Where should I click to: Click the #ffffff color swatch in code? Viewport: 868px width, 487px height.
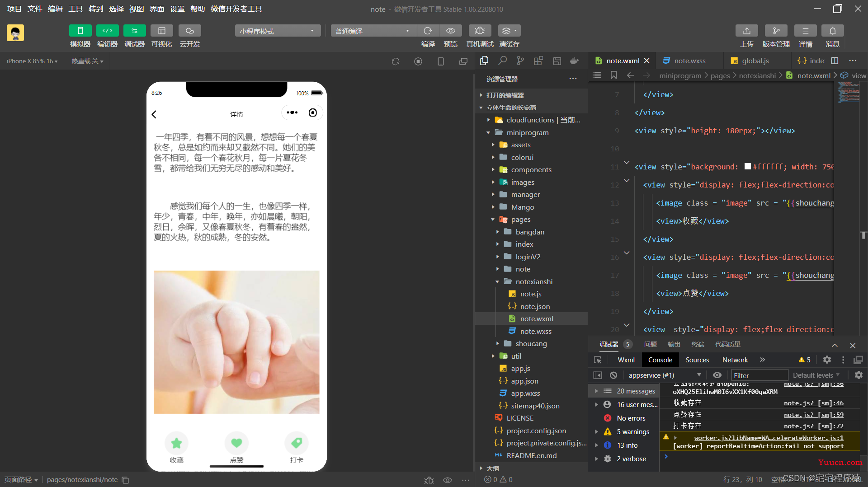748,167
